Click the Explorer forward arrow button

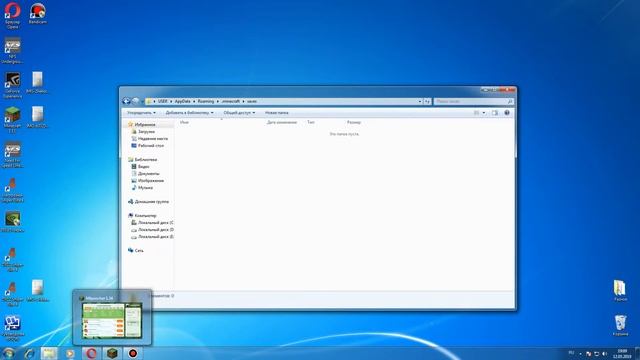(x=136, y=101)
